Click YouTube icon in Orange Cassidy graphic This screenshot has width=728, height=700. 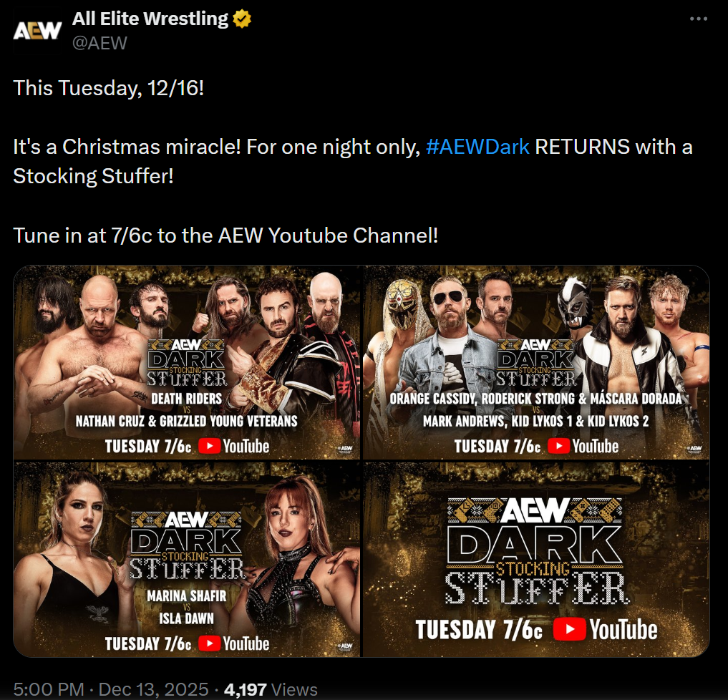tap(558, 446)
